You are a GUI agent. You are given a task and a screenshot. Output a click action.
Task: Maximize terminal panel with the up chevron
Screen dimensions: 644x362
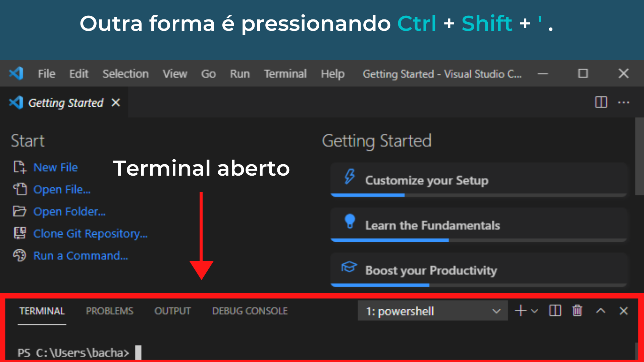coord(601,311)
